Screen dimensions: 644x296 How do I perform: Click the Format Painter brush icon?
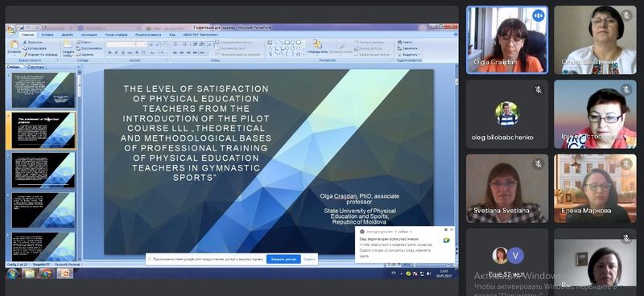point(25,54)
